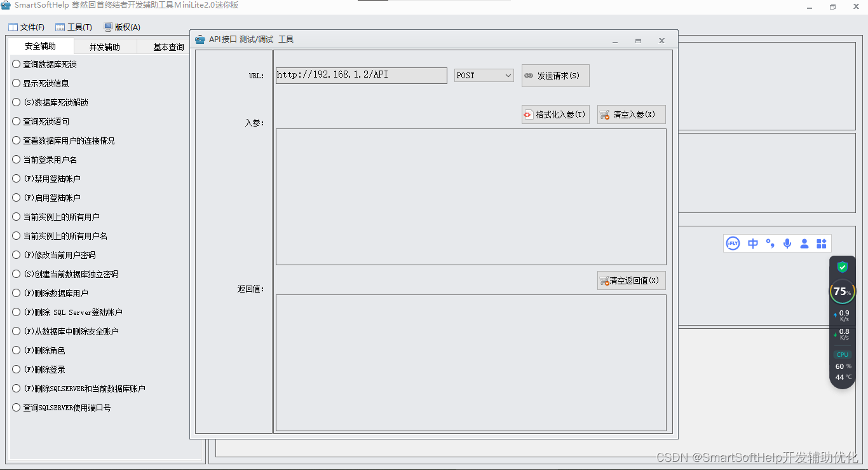Click the 格式化入参(T) button
The image size is (868, 470).
pos(555,114)
